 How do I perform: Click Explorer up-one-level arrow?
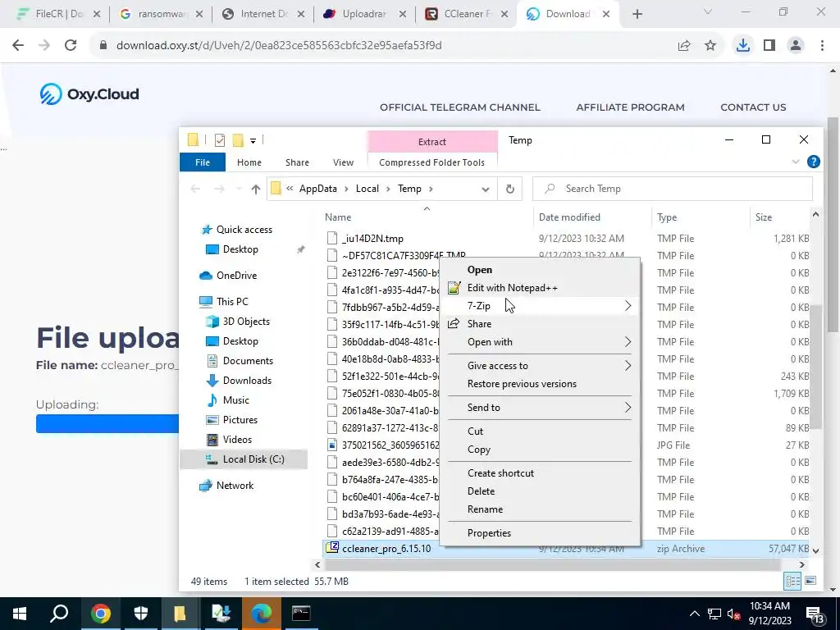coord(256,189)
